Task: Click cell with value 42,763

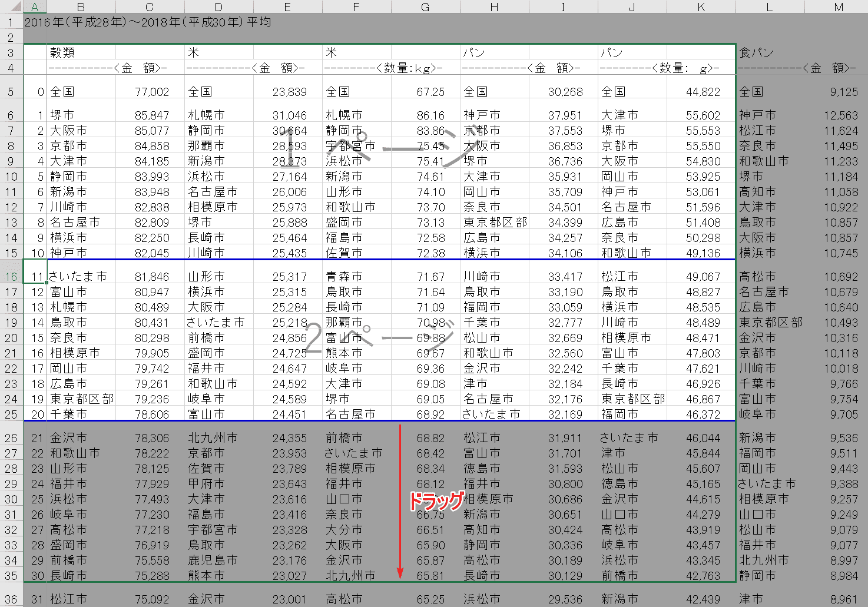Action: click(x=701, y=576)
